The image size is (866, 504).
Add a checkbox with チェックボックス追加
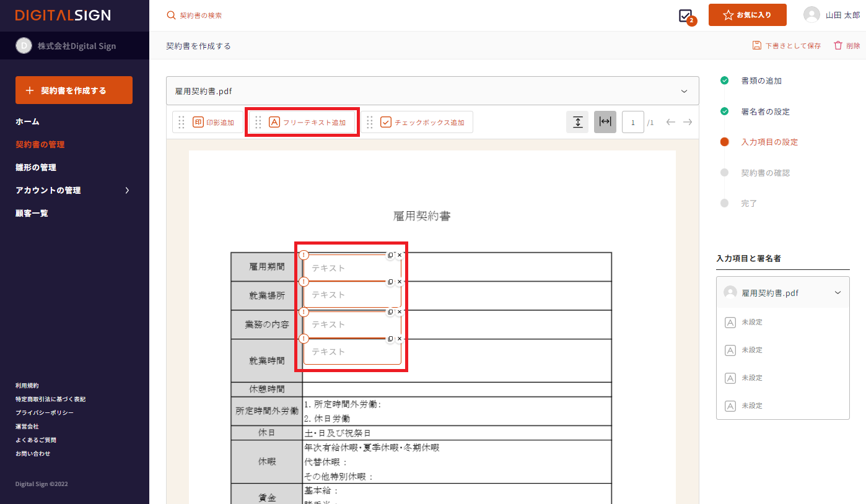[x=422, y=123]
